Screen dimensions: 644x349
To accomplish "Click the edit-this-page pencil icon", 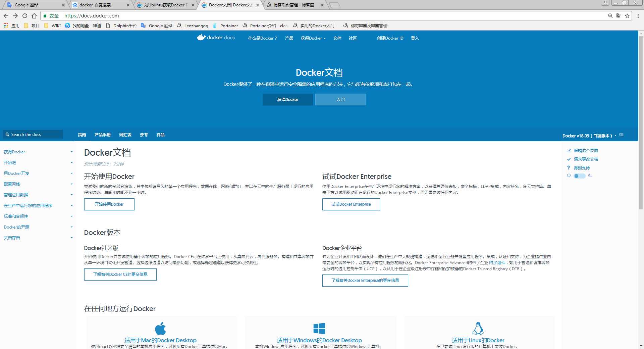I will click(x=569, y=150).
